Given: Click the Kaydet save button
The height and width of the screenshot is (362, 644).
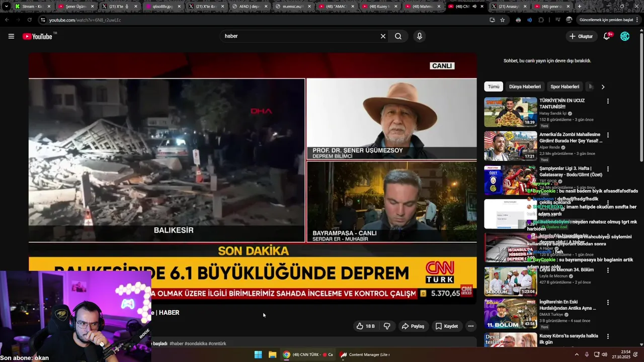Looking at the screenshot, I should pyautogui.click(x=446, y=326).
